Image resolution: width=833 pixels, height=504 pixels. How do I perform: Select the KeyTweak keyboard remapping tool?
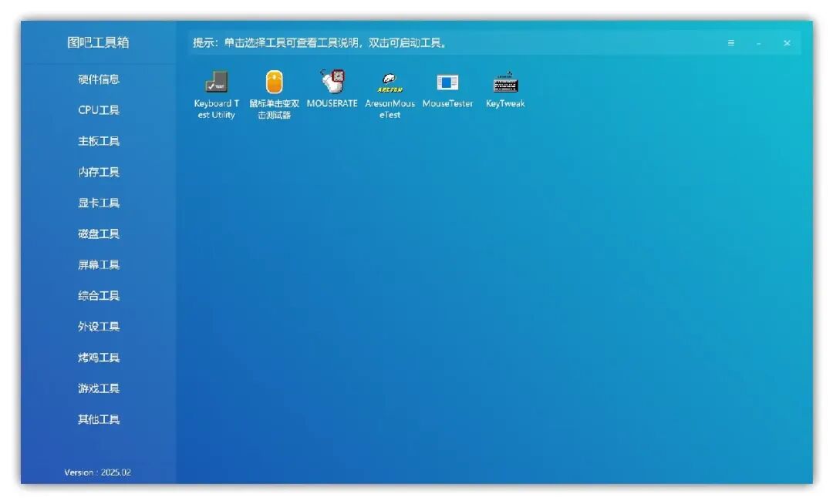click(505, 85)
